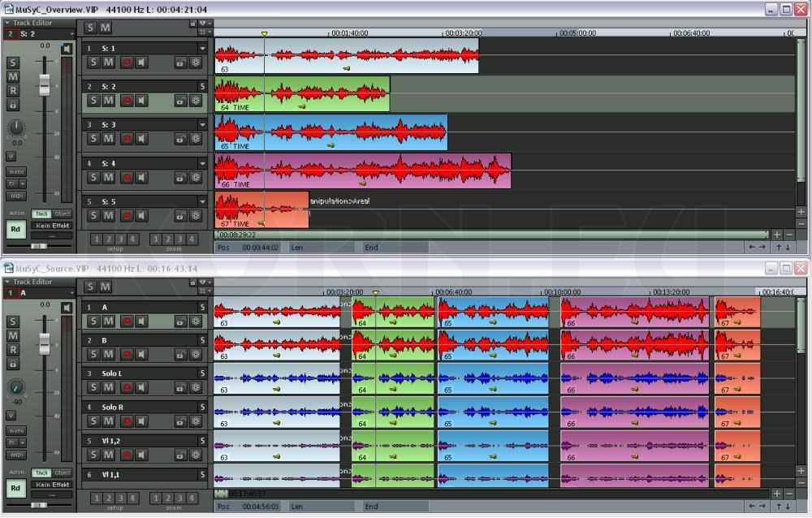Mute track S: 2 in Overview window
The image size is (812, 518).
[x=108, y=101]
